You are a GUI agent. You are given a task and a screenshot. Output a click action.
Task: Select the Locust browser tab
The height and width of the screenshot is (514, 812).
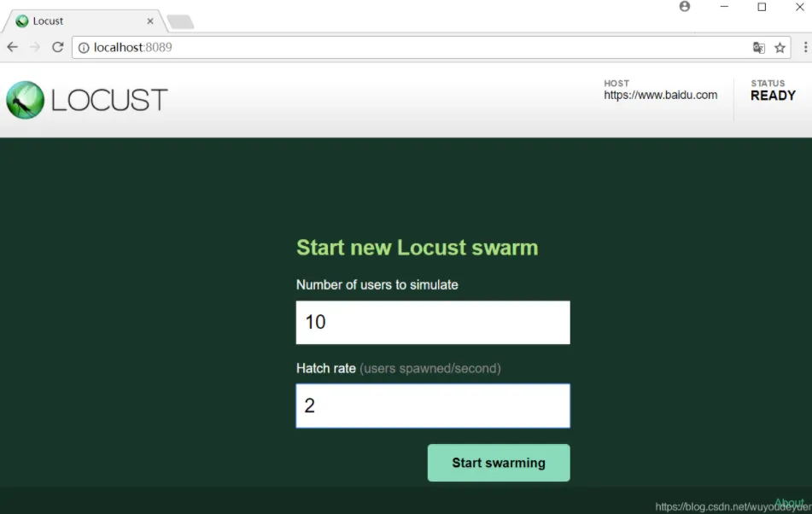85,21
